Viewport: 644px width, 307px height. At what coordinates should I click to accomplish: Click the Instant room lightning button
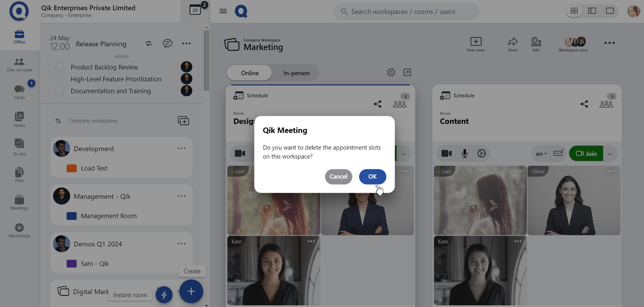[164, 295]
